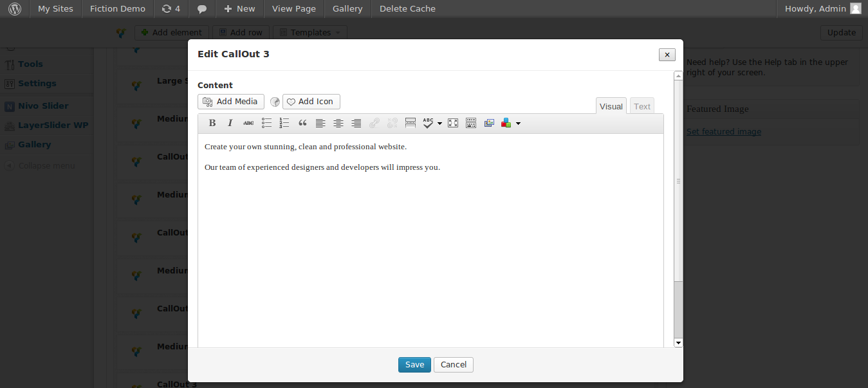Align text center

coord(338,123)
